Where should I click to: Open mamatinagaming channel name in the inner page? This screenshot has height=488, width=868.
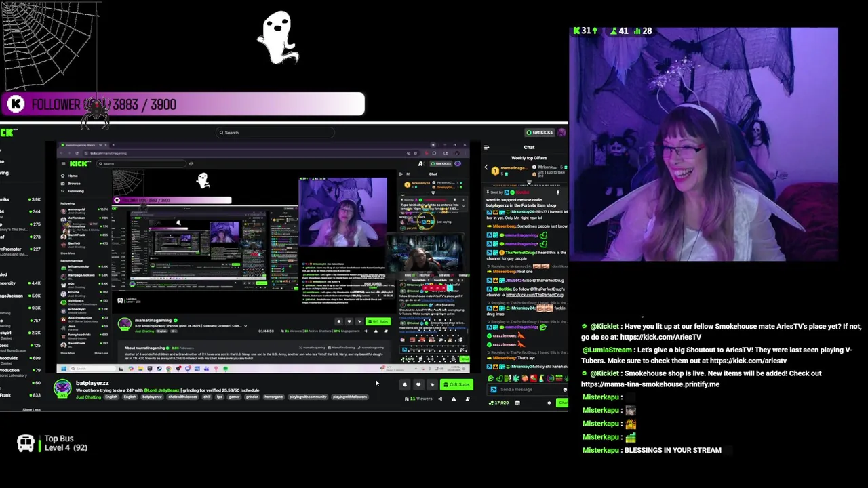[153, 321]
